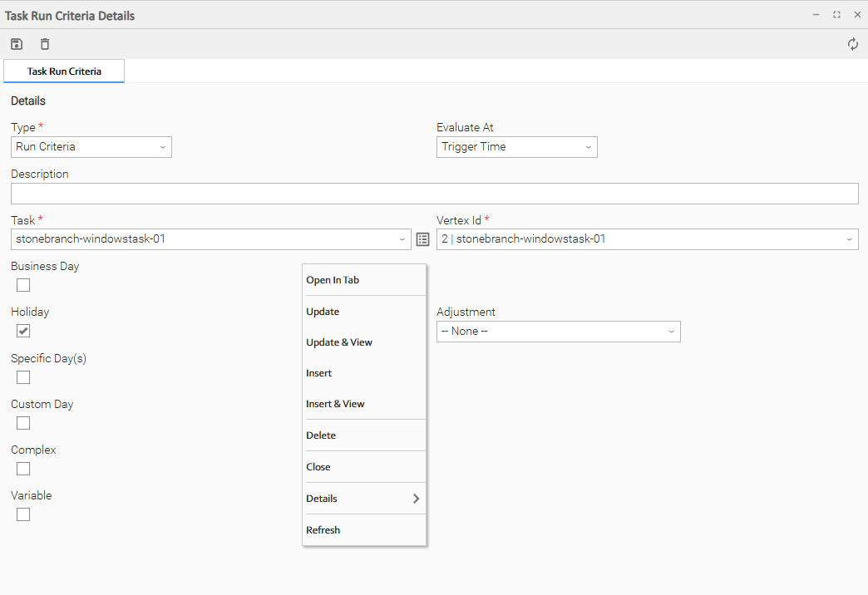Uncheck the Holiday checkbox
Image resolution: width=868 pixels, height=595 pixels.
pyautogui.click(x=23, y=331)
